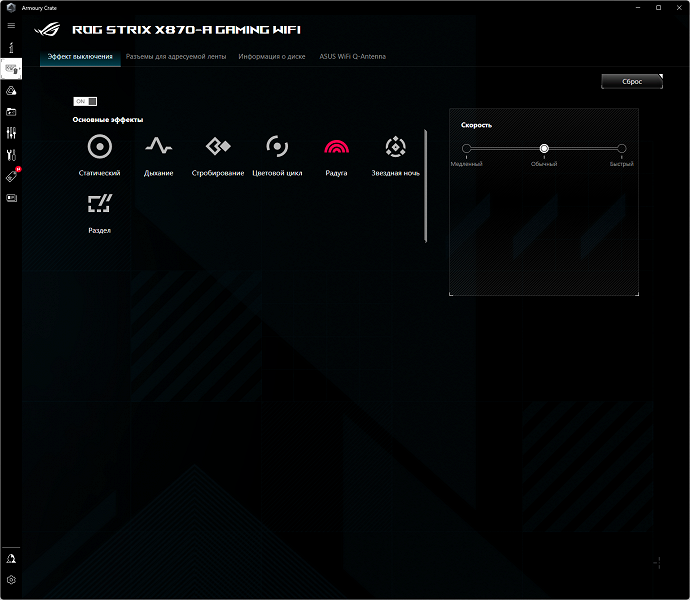This screenshot has width=690, height=600.
Task: Select the Звездная ночь lighting effect
Action: 396,155
